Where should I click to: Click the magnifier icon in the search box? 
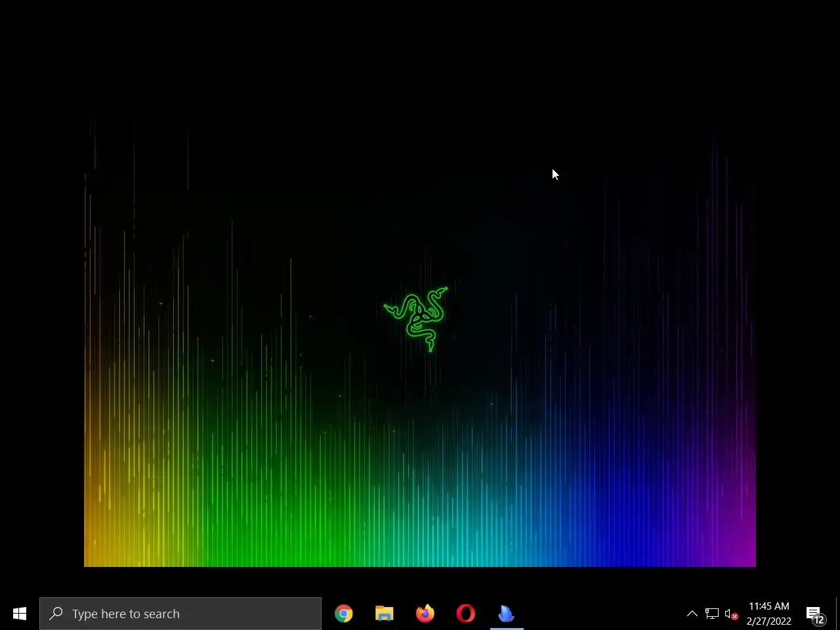point(56,614)
